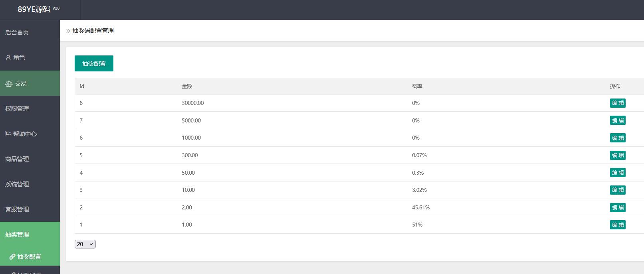
Task: Click the flag icon beside 帮助中心
Action: click(x=8, y=134)
